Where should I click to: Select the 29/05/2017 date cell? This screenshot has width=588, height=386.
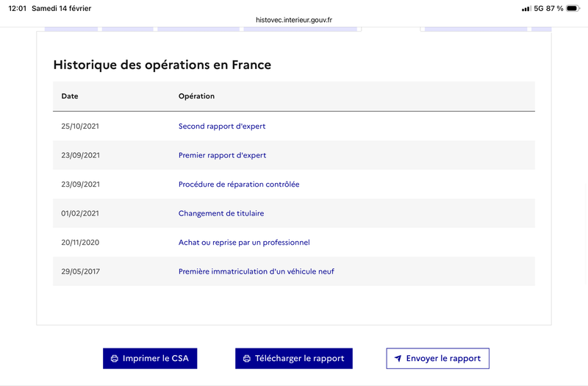click(81, 271)
